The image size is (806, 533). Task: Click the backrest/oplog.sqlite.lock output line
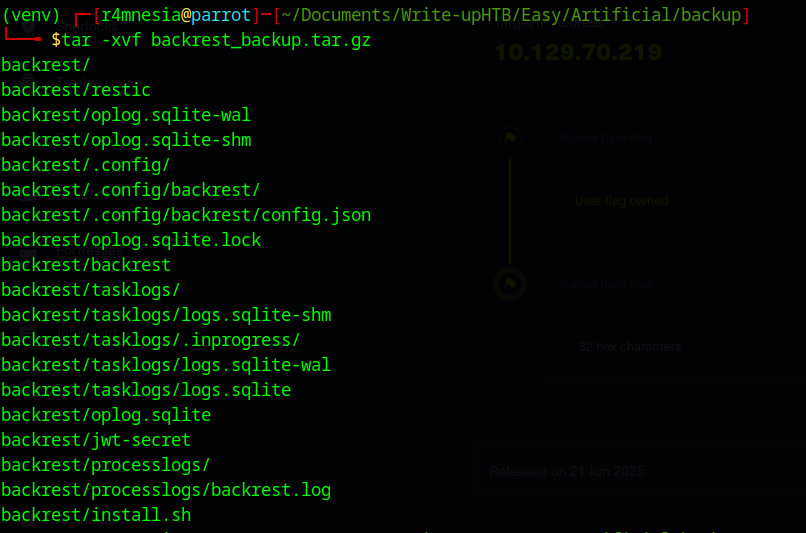click(131, 240)
